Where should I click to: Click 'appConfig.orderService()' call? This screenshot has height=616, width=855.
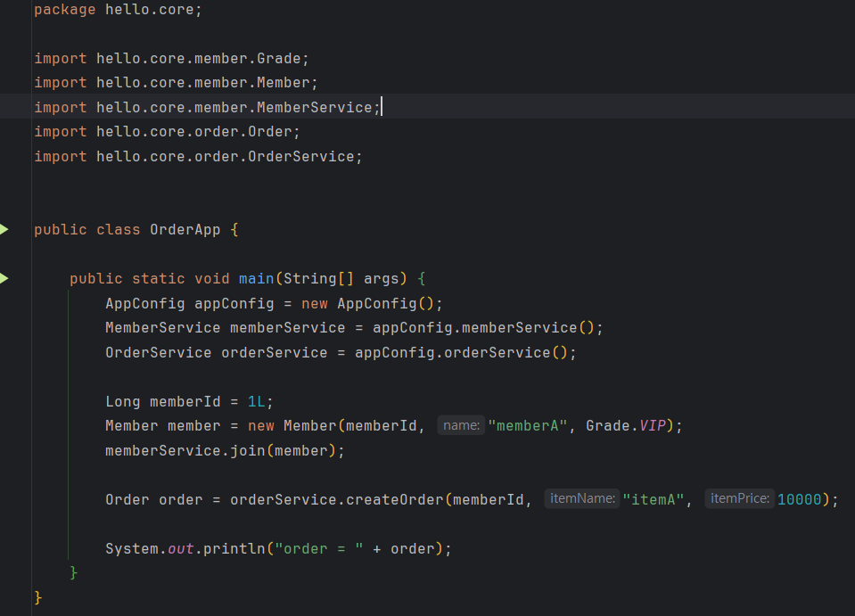click(x=461, y=353)
